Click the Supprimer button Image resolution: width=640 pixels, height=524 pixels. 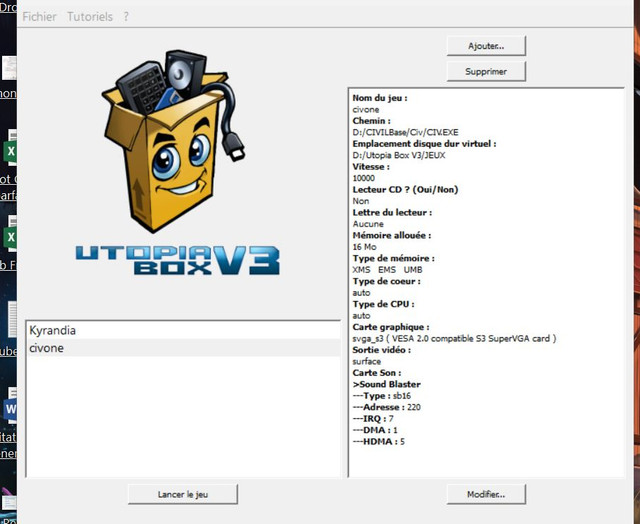pyautogui.click(x=486, y=71)
